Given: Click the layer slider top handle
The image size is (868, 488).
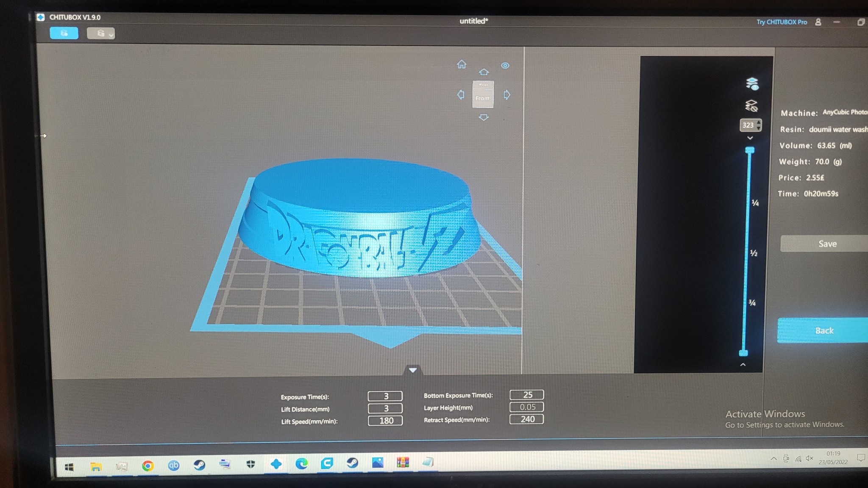Looking at the screenshot, I should [750, 150].
